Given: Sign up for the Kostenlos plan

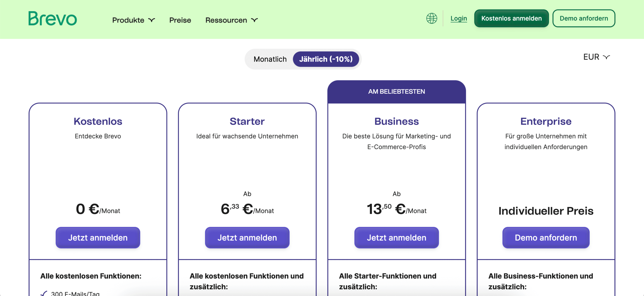Looking at the screenshot, I should 98,238.
